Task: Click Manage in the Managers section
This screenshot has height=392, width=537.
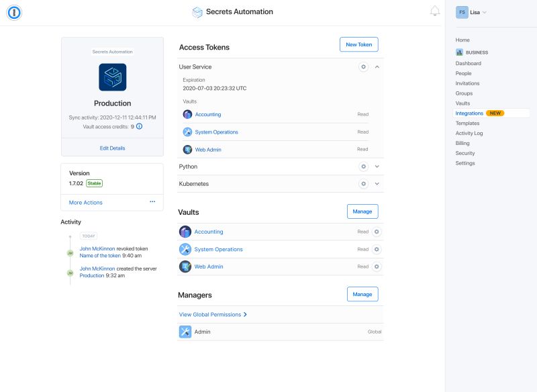Action: 362,294
